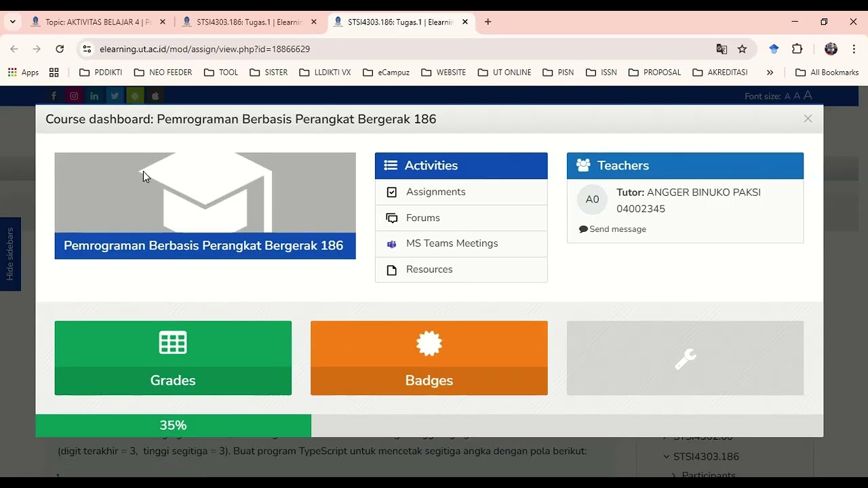The width and height of the screenshot is (868, 488).
Task: Open the Extensions puzzle icon
Action: pos(797,49)
